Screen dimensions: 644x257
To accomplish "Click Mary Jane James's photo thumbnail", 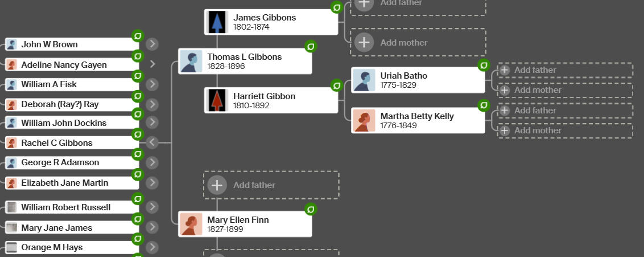I will [x=12, y=227].
